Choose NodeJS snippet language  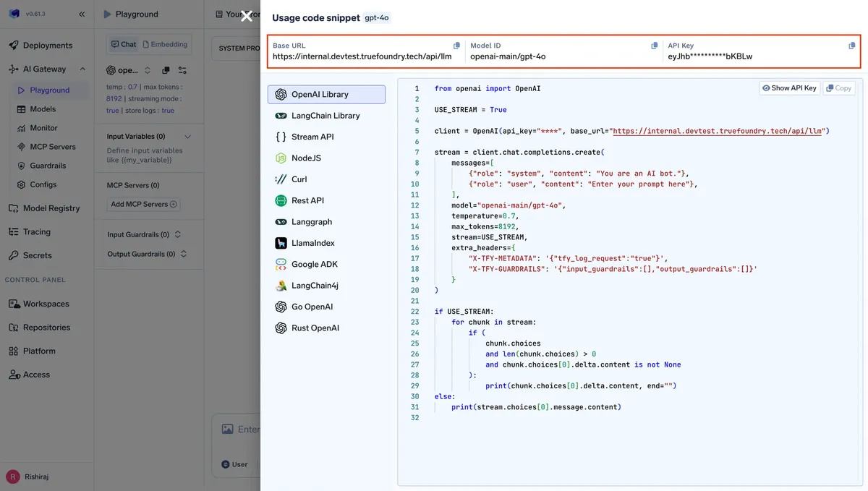coord(326,158)
